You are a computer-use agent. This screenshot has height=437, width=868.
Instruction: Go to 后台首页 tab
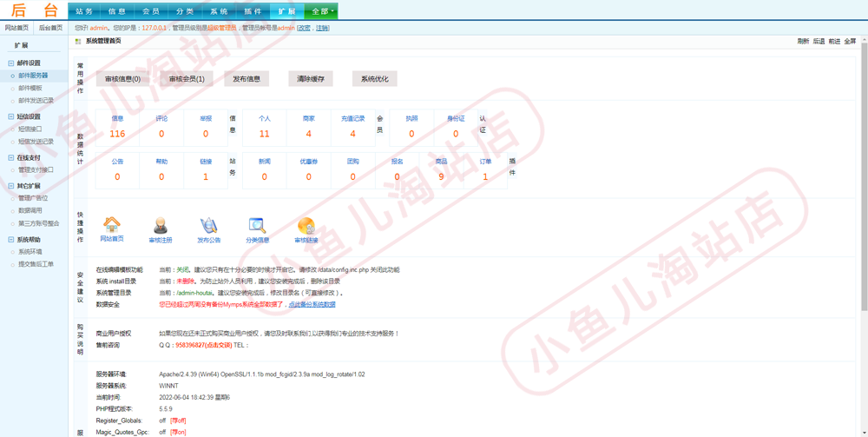[50, 28]
